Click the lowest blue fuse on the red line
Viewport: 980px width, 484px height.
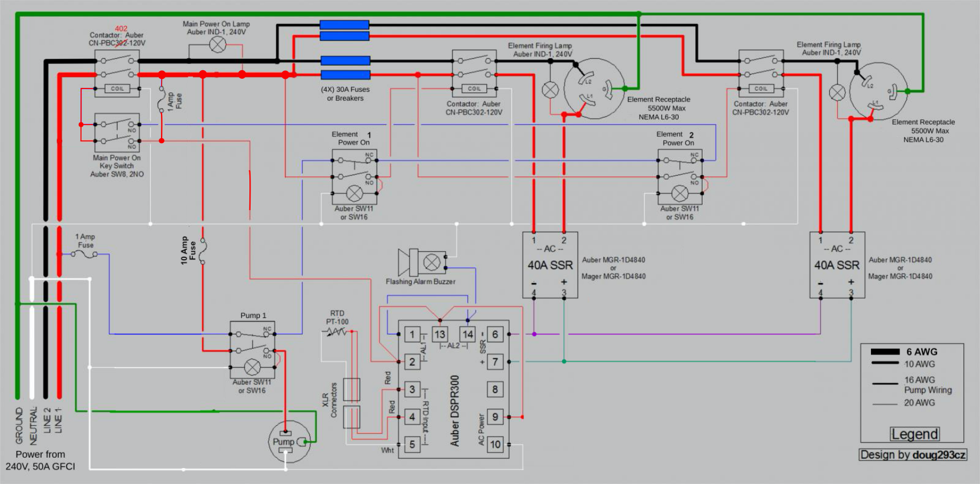[x=345, y=75]
